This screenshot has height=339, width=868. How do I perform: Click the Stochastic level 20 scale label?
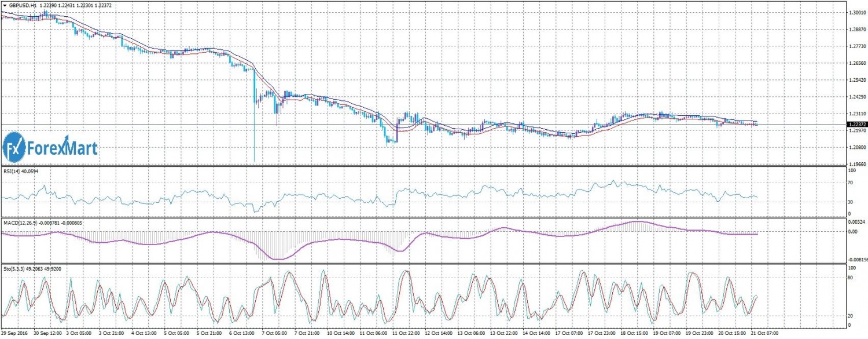[851, 316]
